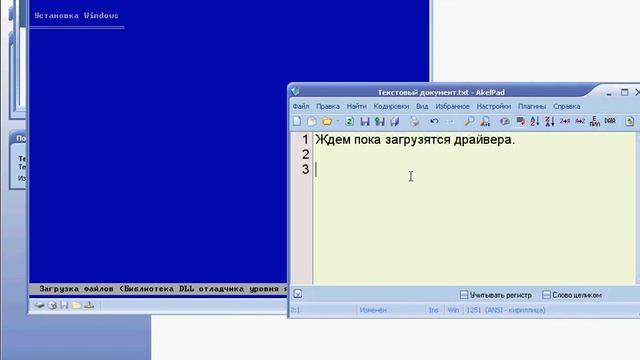This screenshot has height=360, width=640.
Task: Undo the last edit in AkelPad
Action: click(434, 121)
